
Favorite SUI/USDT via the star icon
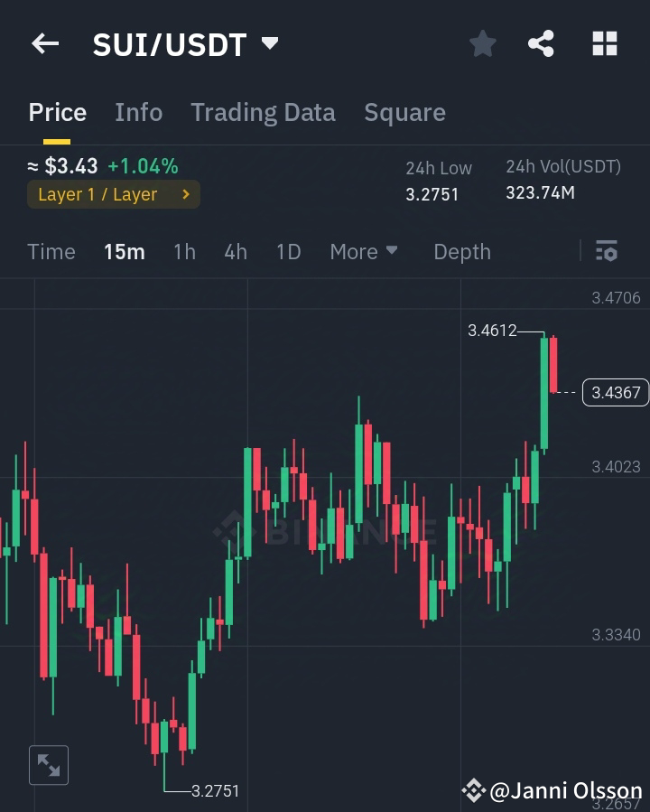pyautogui.click(x=482, y=43)
